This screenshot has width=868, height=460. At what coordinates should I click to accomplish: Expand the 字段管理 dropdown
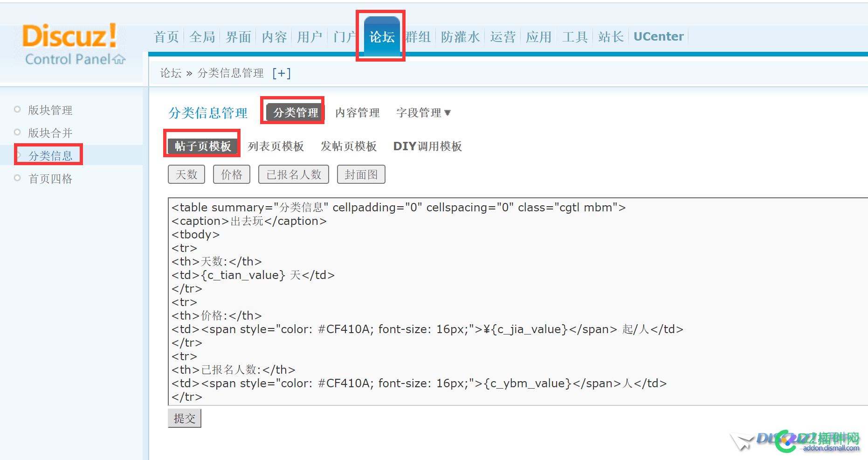coord(423,112)
